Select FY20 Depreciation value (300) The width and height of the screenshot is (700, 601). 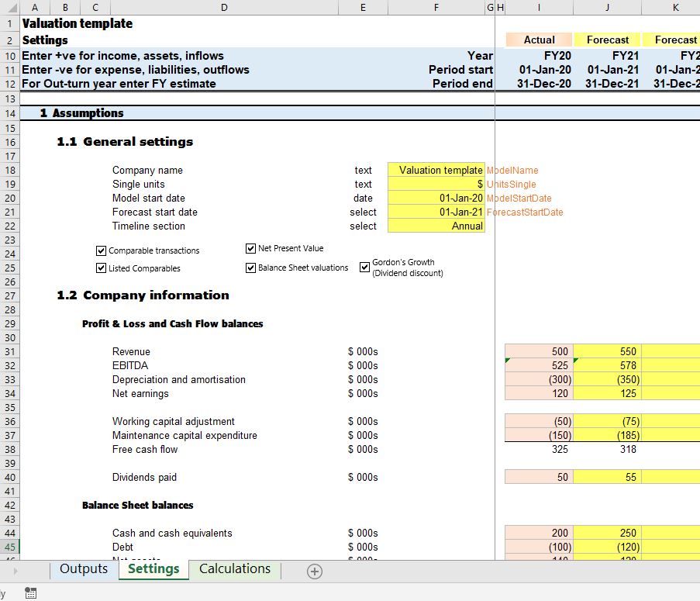coord(539,379)
